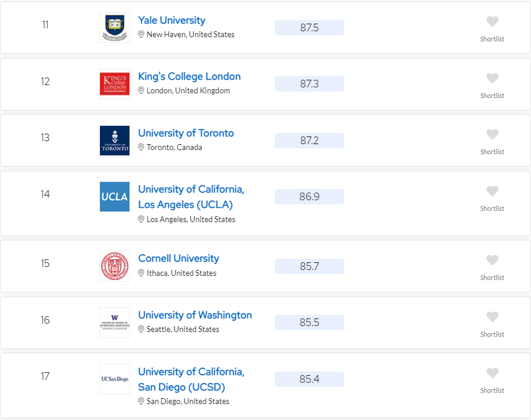Shortlist UC San Diego with heart
This screenshot has height=420, width=531.
(x=492, y=373)
